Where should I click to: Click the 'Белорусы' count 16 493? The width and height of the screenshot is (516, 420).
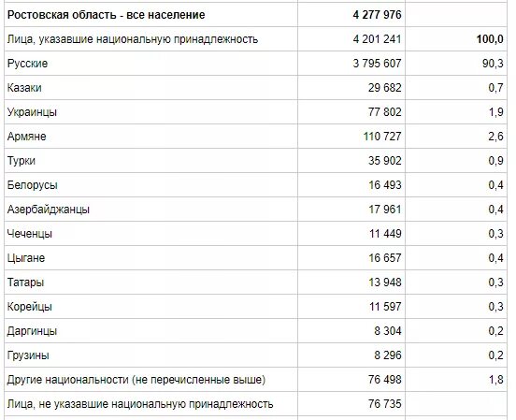point(385,185)
